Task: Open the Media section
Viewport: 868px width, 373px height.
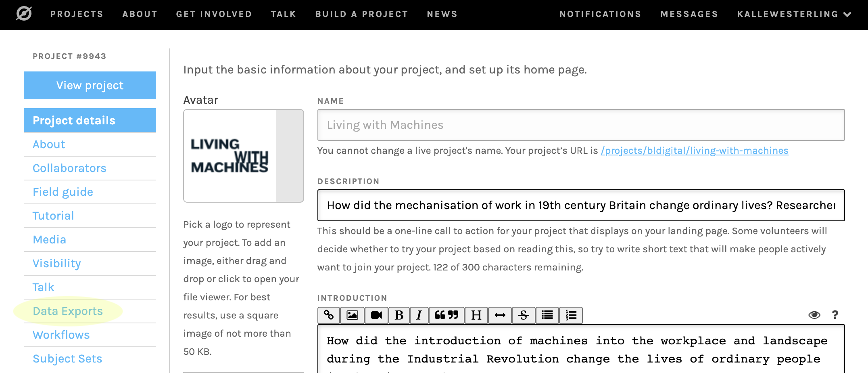Action: pyautogui.click(x=90, y=240)
